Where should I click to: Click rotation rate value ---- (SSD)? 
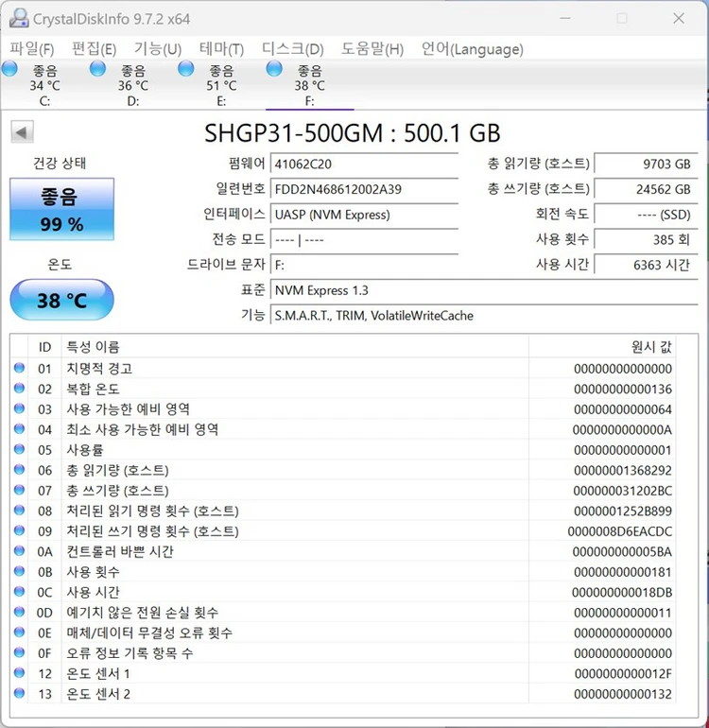[x=646, y=215]
